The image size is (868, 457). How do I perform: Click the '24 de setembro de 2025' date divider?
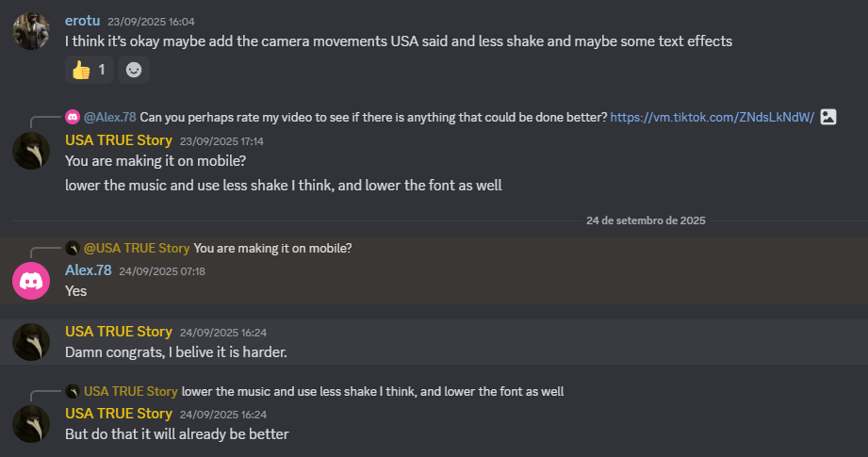pos(646,220)
